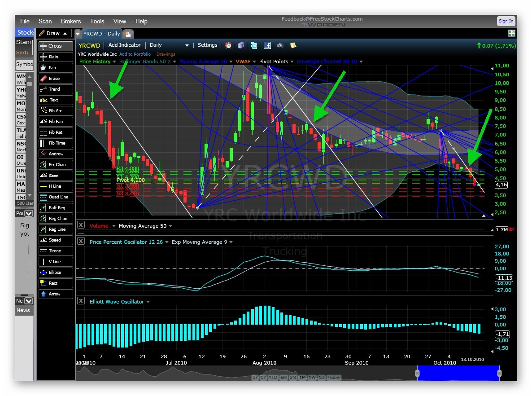Close the Elliott Wave Oscillator pane
The height and width of the screenshot is (396, 532).
[81, 300]
